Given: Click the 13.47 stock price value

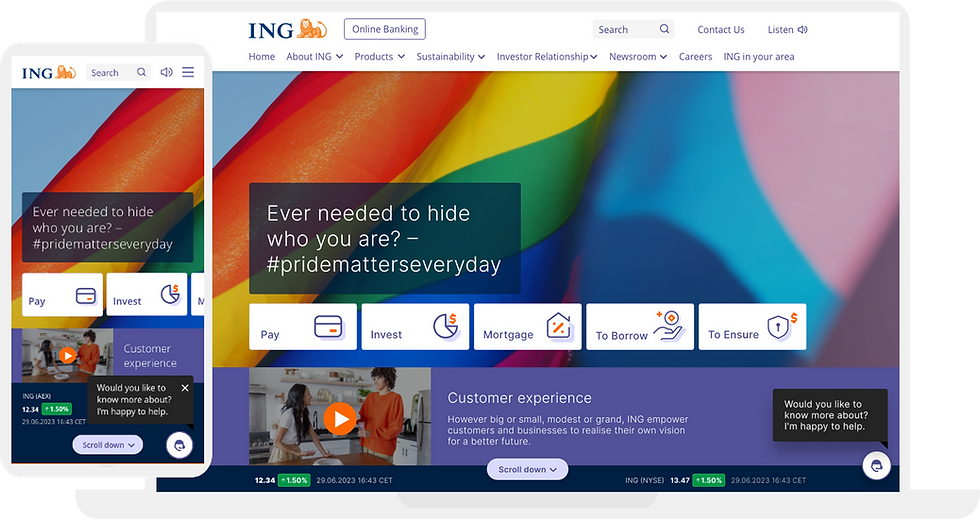Looking at the screenshot, I should (x=679, y=480).
